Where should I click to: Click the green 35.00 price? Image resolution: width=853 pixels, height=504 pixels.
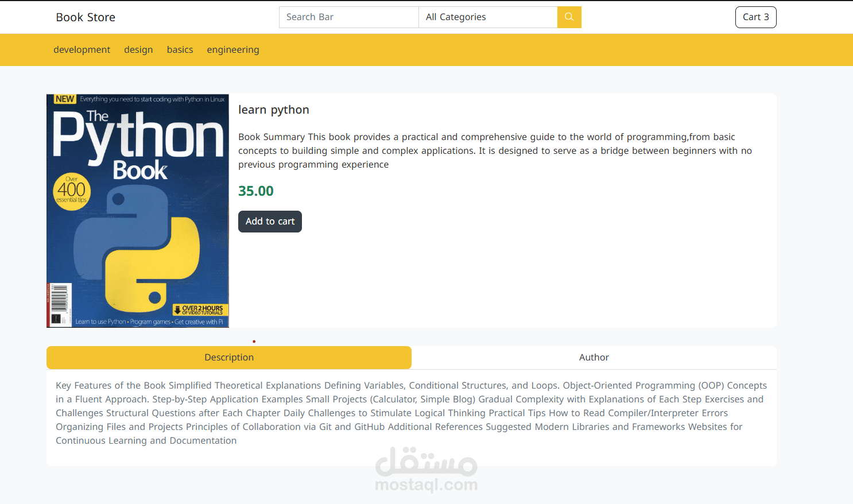pyautogui.click(x=256, y=191)
